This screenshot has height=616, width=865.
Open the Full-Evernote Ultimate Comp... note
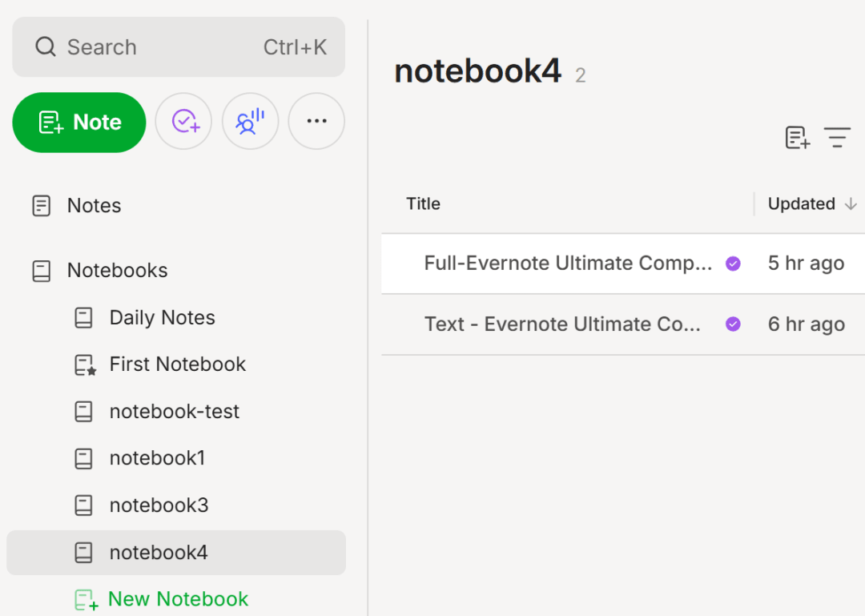point(568,264)
